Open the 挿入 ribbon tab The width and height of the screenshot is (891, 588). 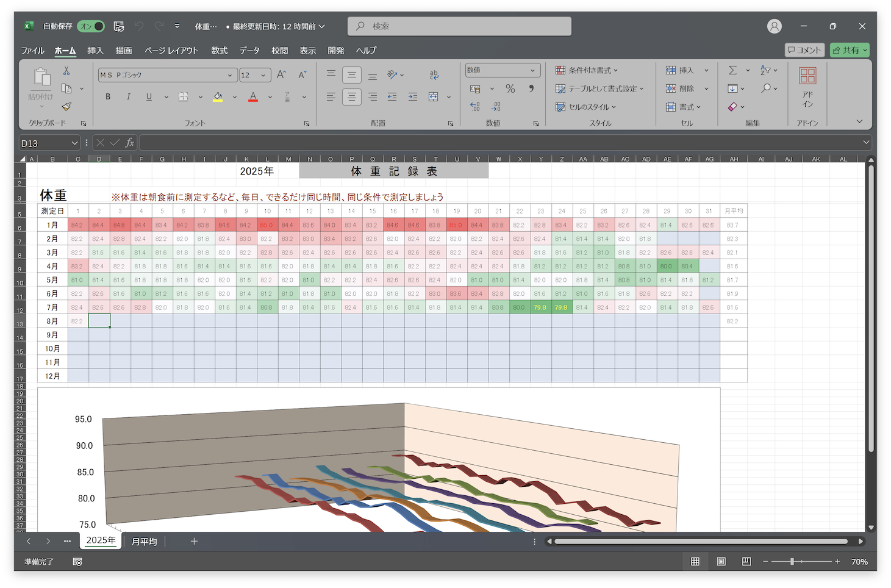(x=95, y=51)
